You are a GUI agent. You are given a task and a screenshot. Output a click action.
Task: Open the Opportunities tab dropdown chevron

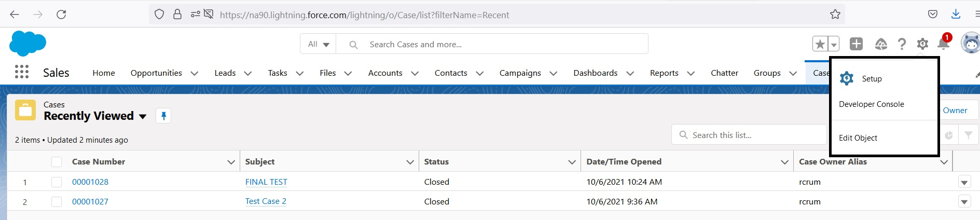[x=195, y=73]
